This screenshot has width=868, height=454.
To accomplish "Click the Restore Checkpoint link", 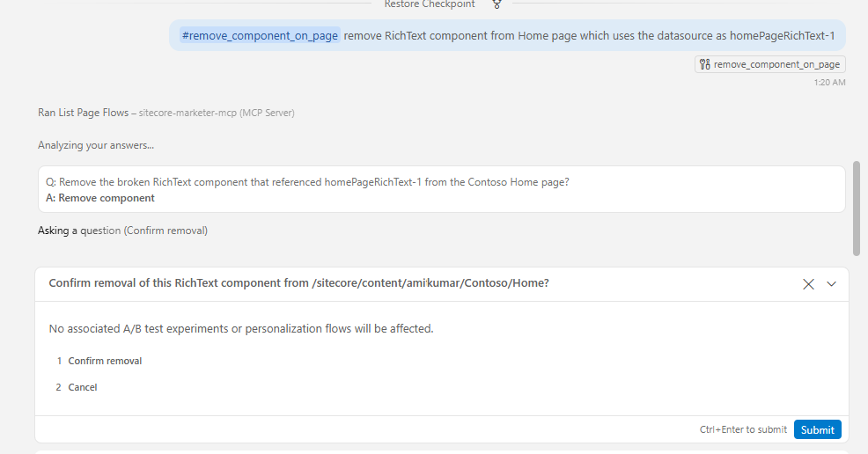I will click(430, 4).
